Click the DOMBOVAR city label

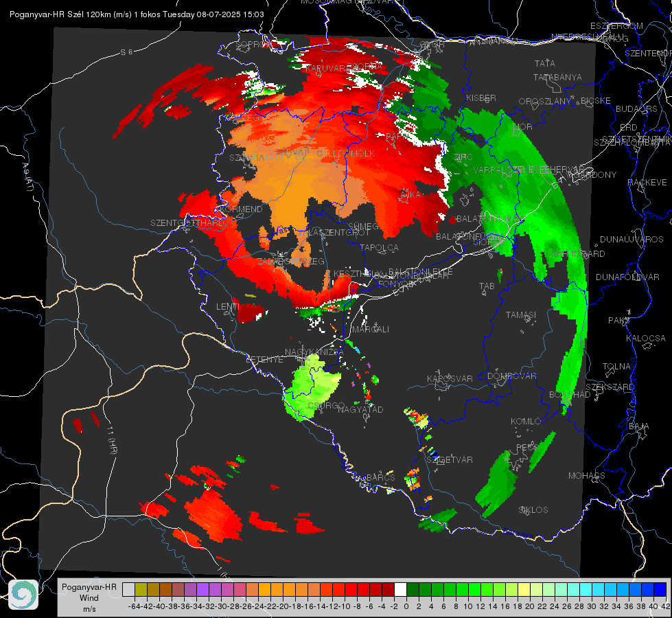pos(511,376)
